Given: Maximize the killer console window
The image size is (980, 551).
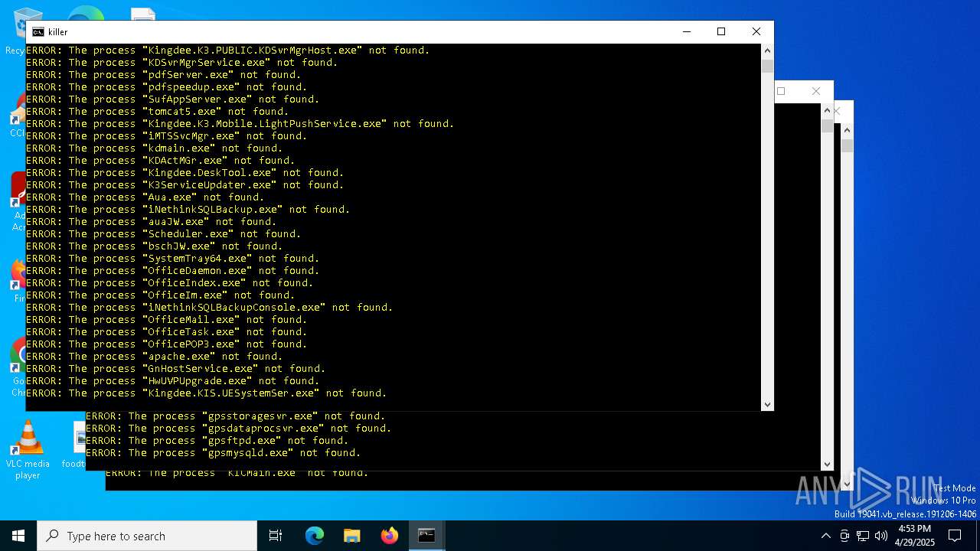Looking at the screenshot, I should point(720,31).
